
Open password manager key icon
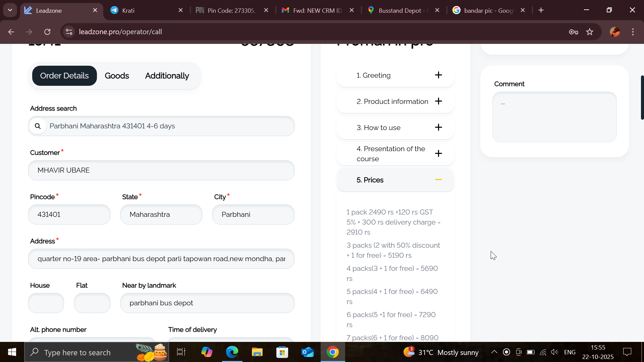pyautogui.click(x=573, y=32)
